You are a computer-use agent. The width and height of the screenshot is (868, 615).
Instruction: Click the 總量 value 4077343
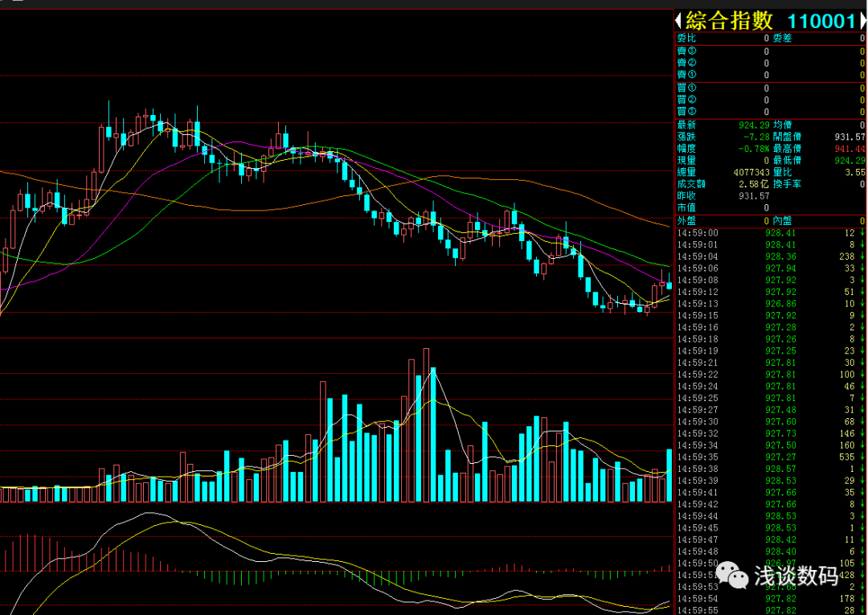click(x=750, y=172)
